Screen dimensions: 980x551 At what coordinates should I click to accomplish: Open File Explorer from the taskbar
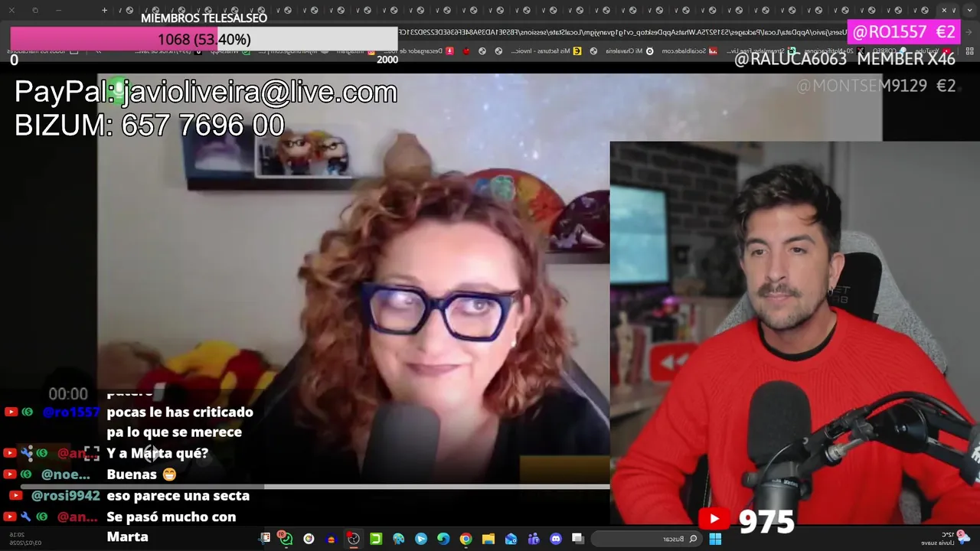coord(488,539)
